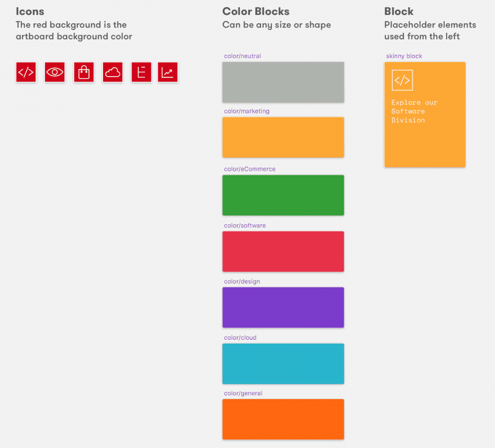Select the red cloud icon

pos(112,72)
